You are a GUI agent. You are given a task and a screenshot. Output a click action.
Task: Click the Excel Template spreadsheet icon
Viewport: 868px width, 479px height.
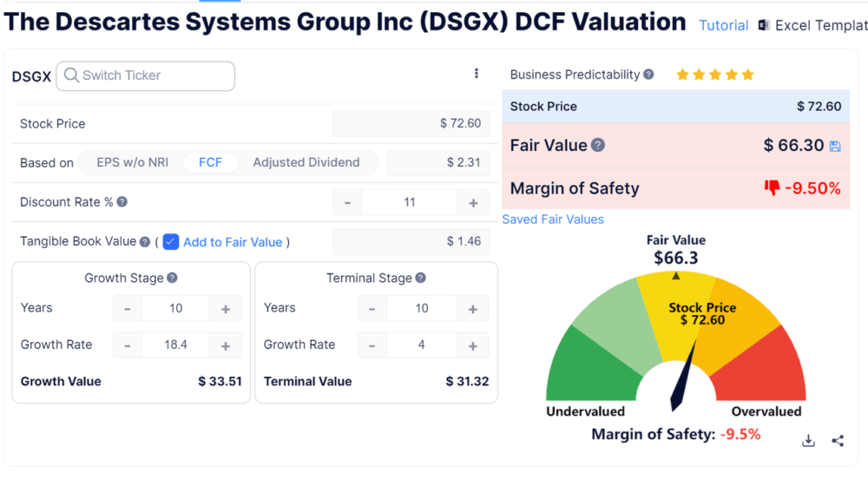pos(764,25)
